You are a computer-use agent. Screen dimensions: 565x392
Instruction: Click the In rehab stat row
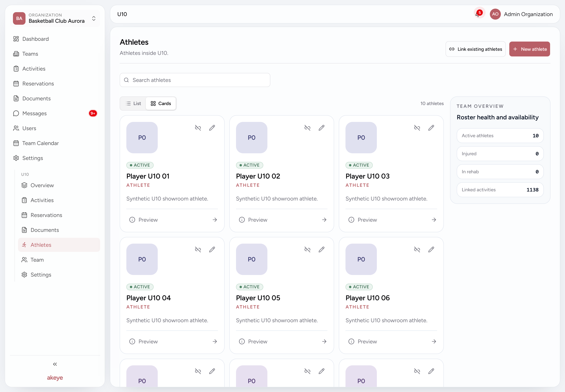(500, 172)
